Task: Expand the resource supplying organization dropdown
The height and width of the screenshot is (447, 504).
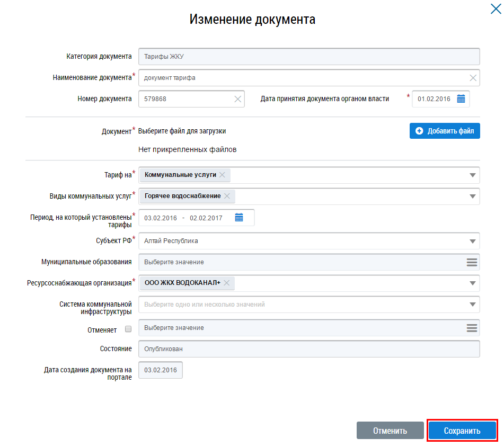Action: click(x=472, y=283)
